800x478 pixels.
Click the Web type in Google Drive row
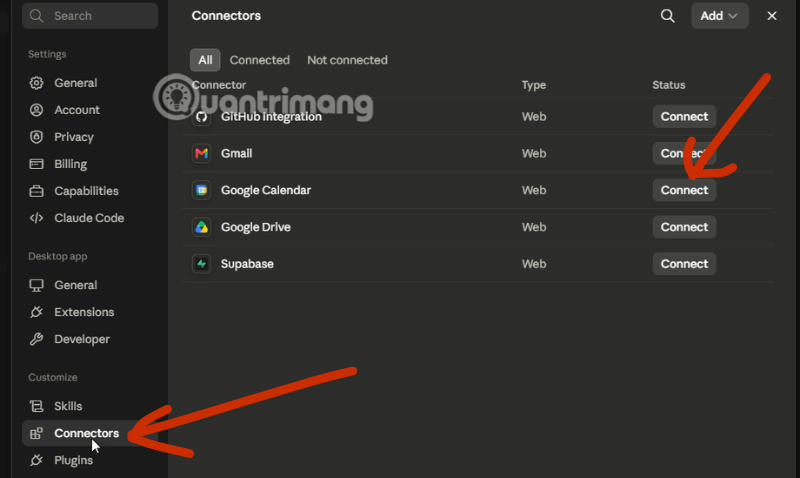tap(534, 227)
